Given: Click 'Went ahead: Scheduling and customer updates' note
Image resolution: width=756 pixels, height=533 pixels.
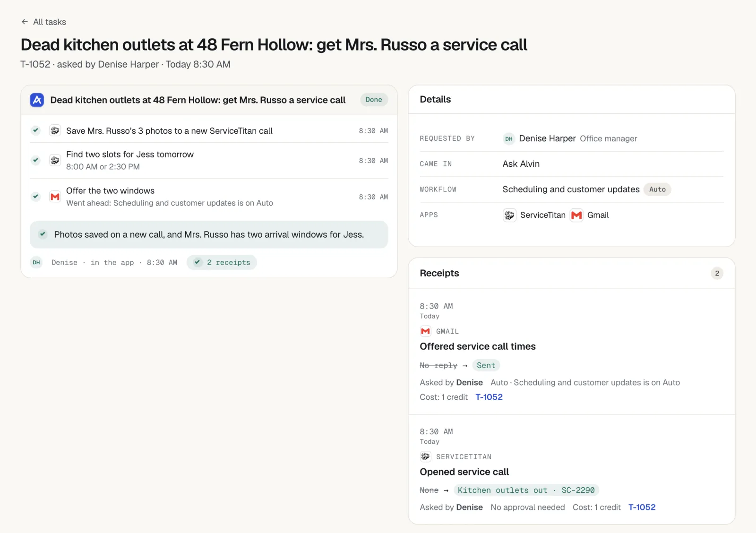Looking at the screenshot, I should [170, 203].
